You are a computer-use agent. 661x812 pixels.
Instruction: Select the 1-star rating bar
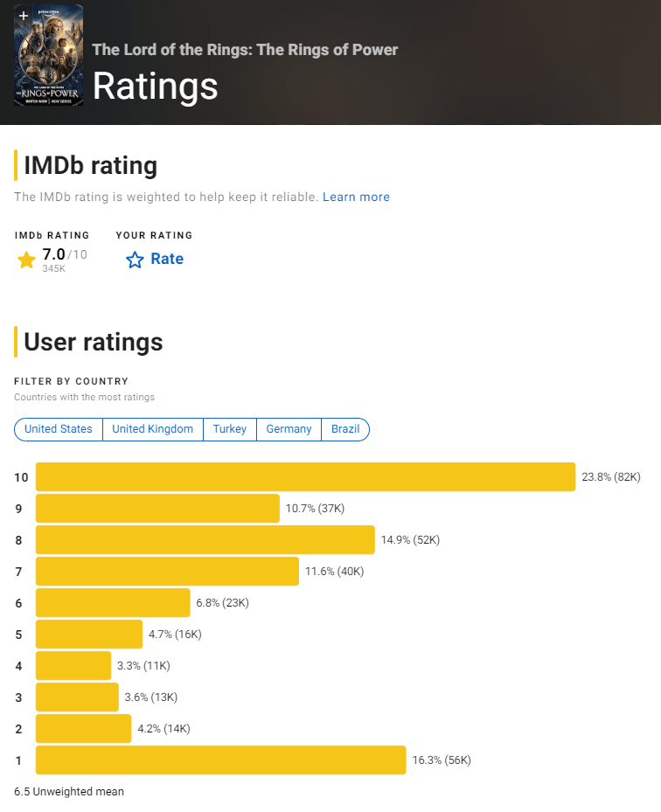point(220,760)
